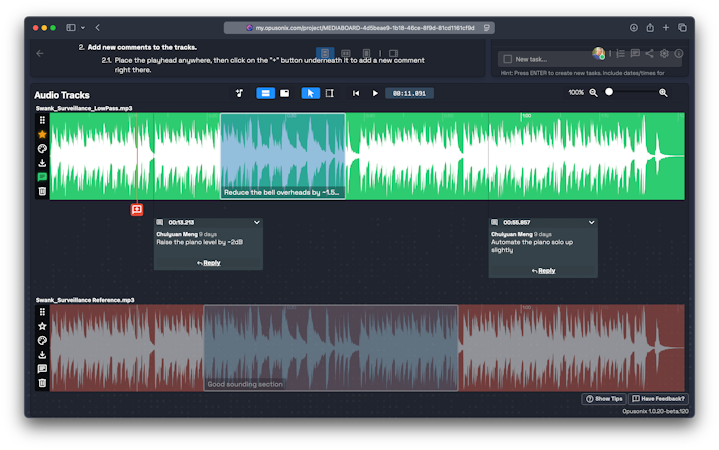Click the zoom-out magnifier icon

[593, 93]
